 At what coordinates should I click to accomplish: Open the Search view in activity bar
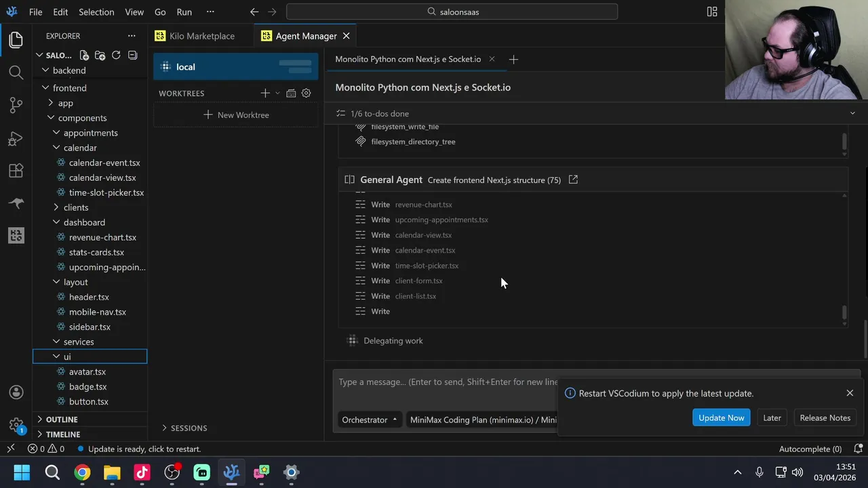click(x=16, y=72)
